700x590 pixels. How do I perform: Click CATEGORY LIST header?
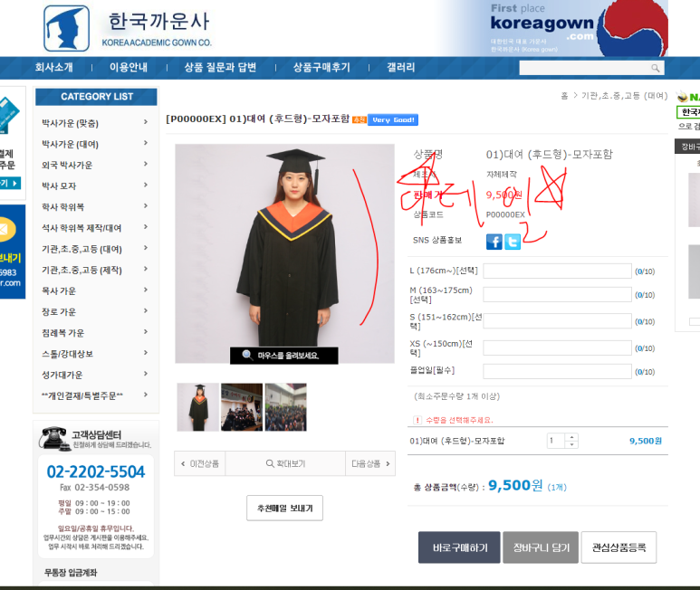[x=96, y=96]
